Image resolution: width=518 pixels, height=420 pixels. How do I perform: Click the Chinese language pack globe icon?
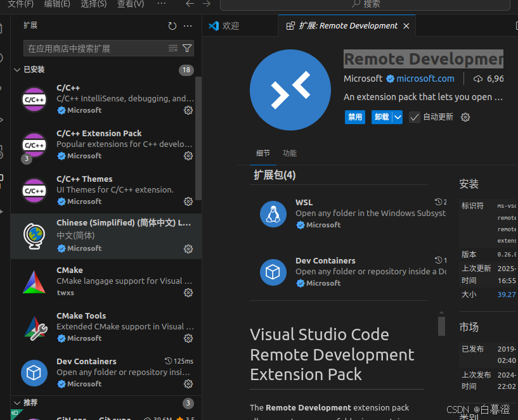pos(34,236)
